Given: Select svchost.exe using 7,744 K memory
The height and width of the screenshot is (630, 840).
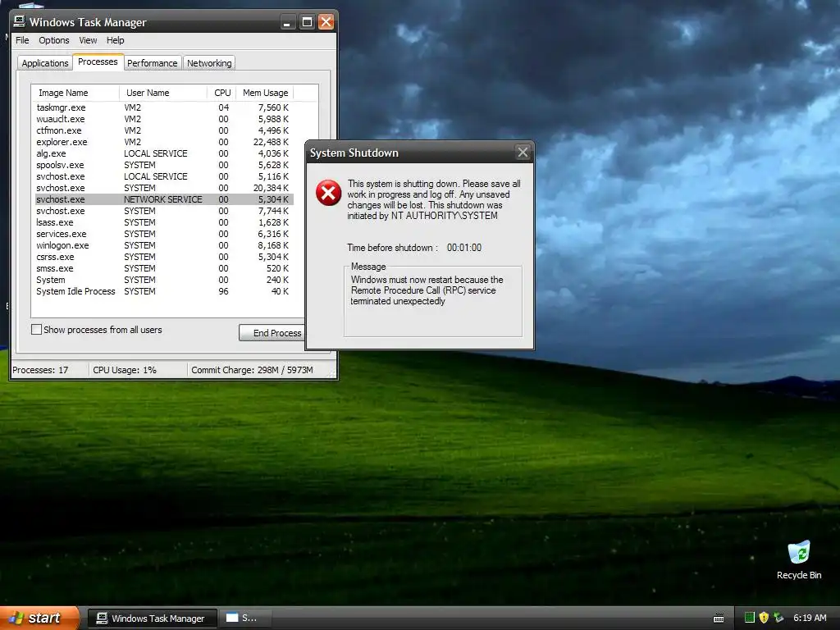Looking at the screenshot, I should [163, 211].
